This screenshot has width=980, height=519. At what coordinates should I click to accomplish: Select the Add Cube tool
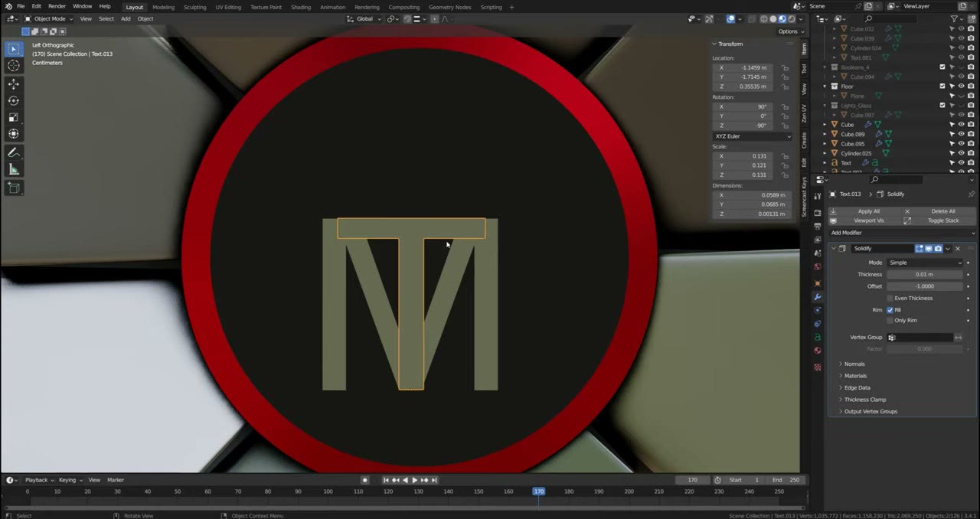(x=14, y=188)
